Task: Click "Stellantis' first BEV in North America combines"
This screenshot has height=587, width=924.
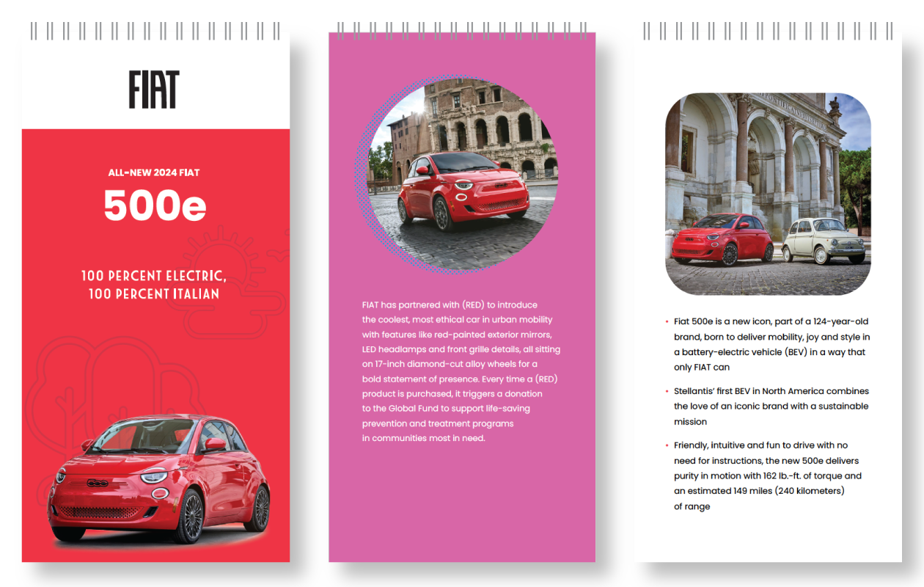Action: coord(771,391)
